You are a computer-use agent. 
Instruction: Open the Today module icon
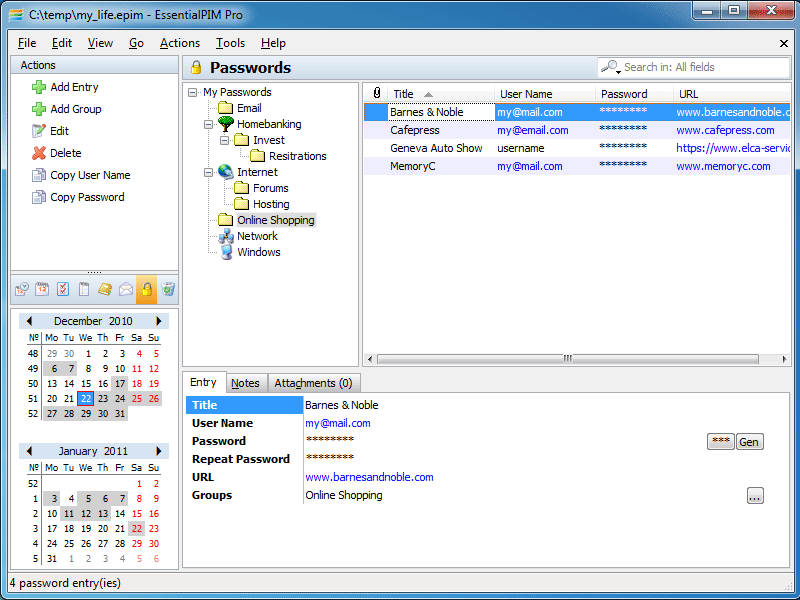22,290
